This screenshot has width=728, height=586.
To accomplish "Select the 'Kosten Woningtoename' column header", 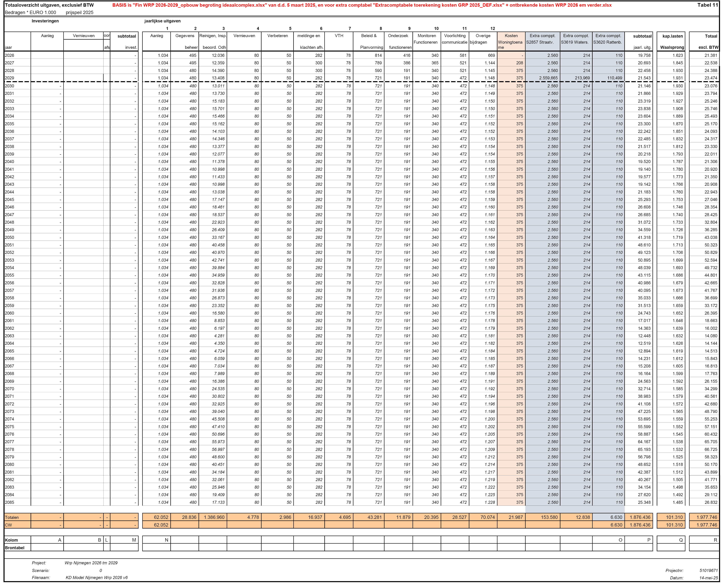I will pos(511,42).
